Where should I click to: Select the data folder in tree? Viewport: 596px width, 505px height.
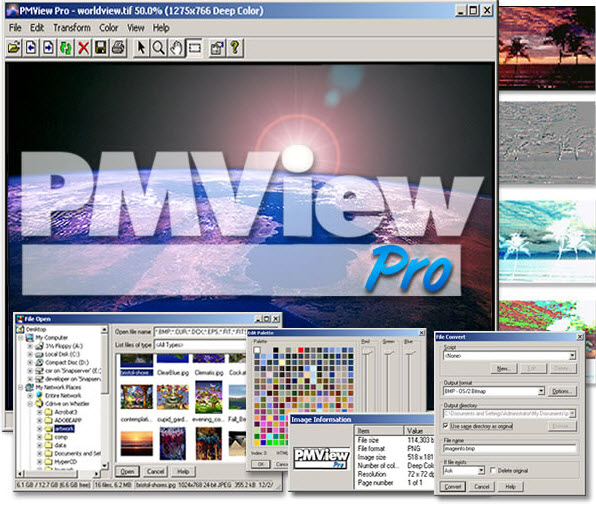pyautogui.click(x=60, y=445)
